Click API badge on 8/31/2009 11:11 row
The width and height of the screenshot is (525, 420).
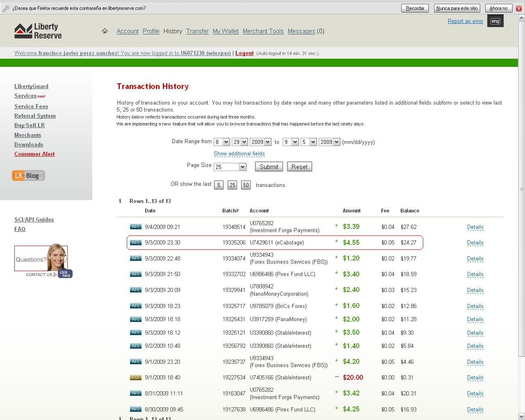pyautogui.click(x=136, y=393)
